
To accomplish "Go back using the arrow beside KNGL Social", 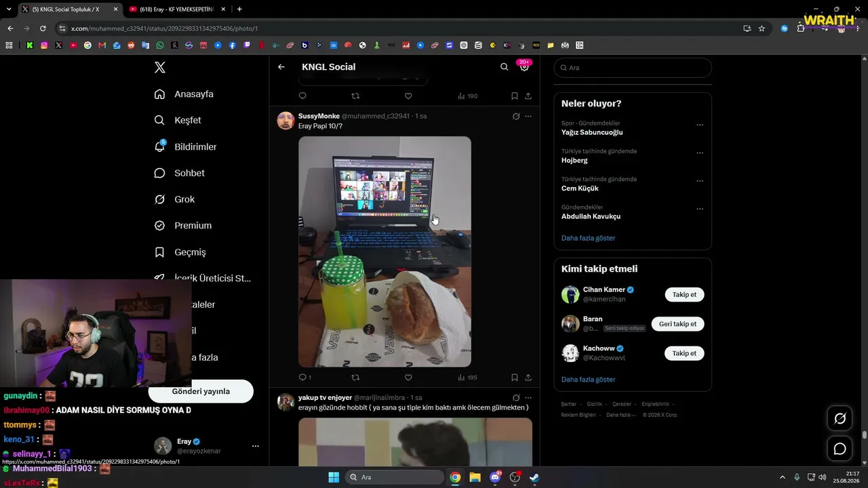I will click(x=281, y=67).
